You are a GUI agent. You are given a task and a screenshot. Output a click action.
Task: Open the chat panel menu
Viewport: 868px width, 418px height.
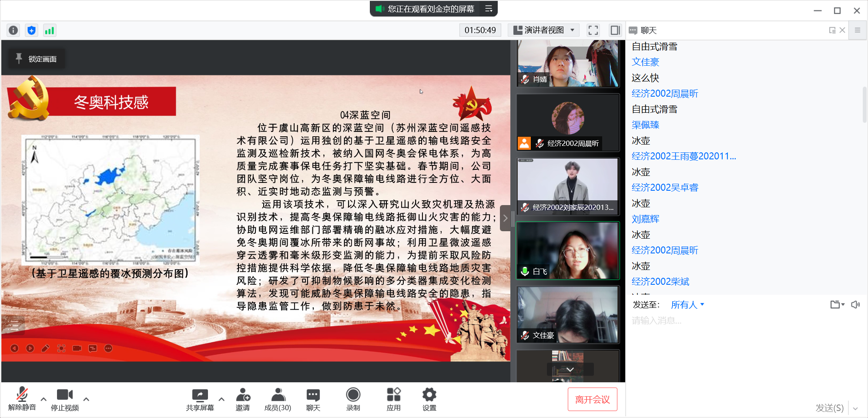858,30
